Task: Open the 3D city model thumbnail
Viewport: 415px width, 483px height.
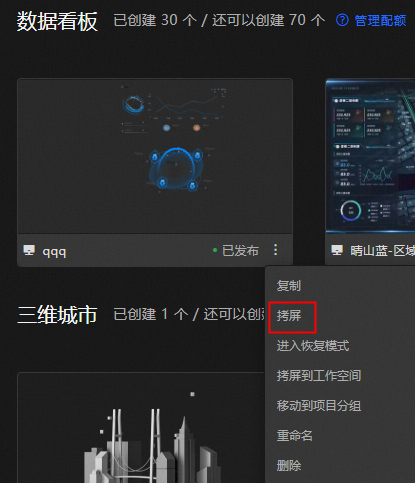Action: click(x=141, y=428)
